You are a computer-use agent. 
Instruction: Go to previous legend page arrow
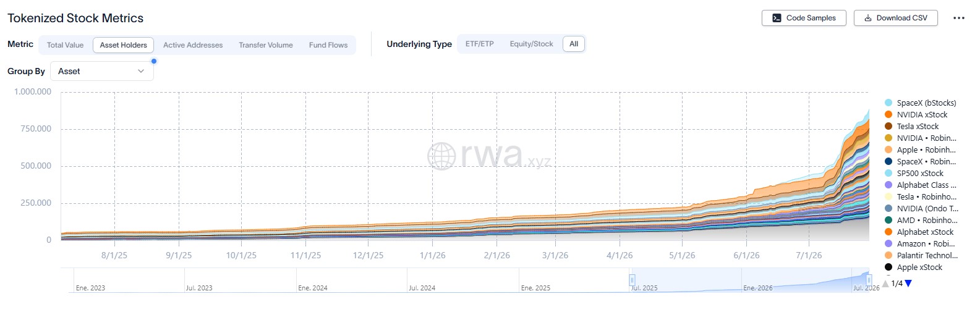885,284
